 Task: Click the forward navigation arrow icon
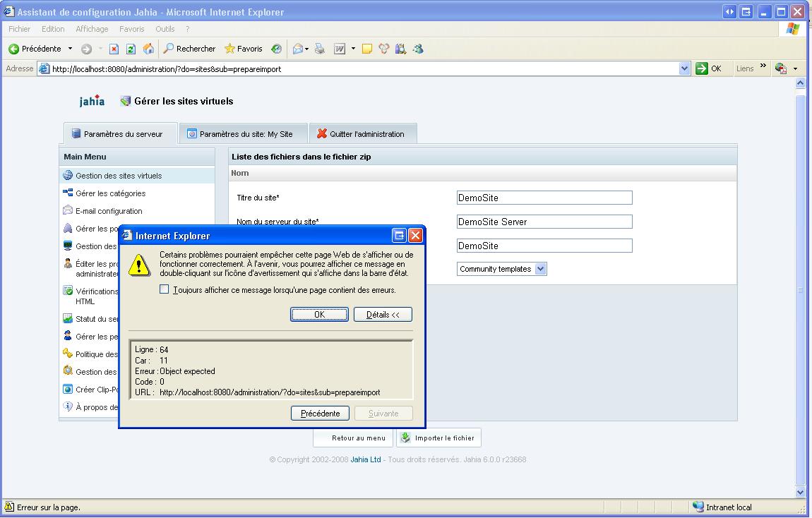[x=86, y=49]
